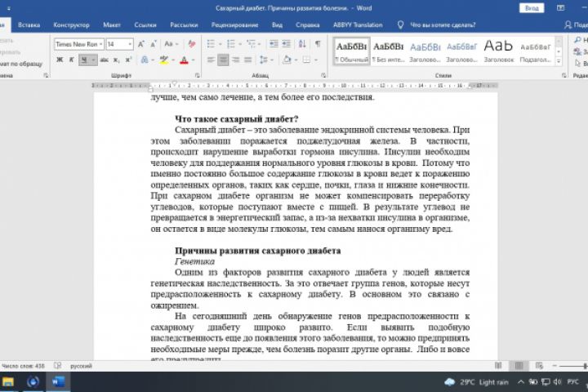
Task: Open the highlight color dropdown arrow
Action: (173, 60)
